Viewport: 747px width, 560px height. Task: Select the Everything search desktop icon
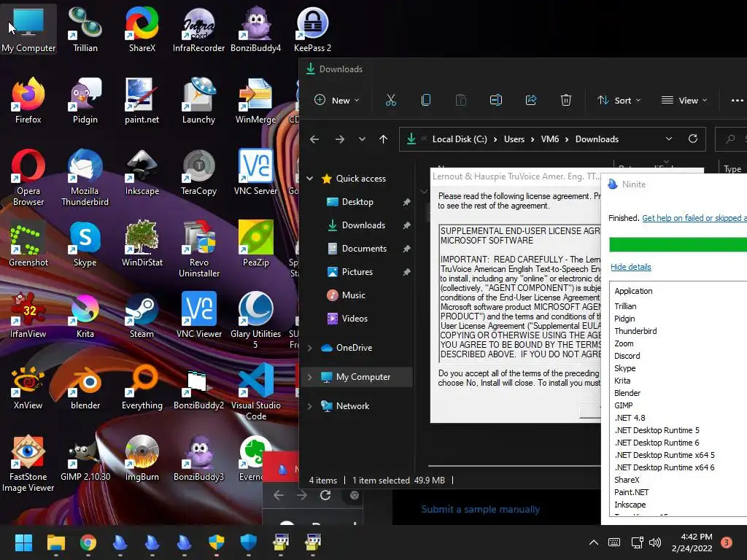tap(142, 386)
